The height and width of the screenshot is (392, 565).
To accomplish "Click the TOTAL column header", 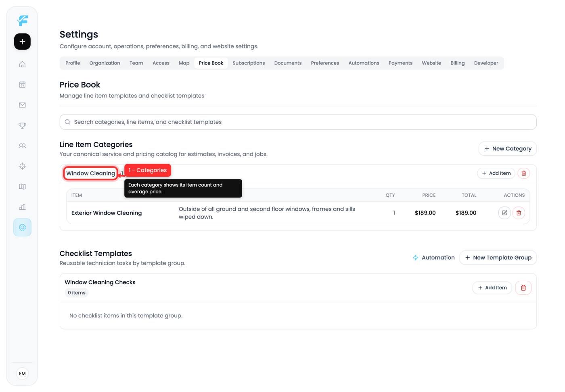I will click(469, 195).
